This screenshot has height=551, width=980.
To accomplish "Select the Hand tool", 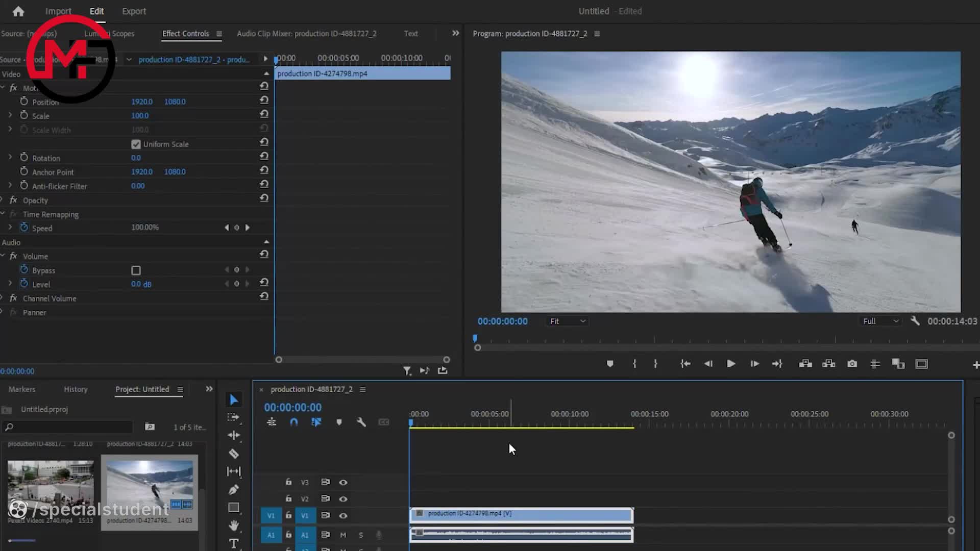I will click(234, 525).
